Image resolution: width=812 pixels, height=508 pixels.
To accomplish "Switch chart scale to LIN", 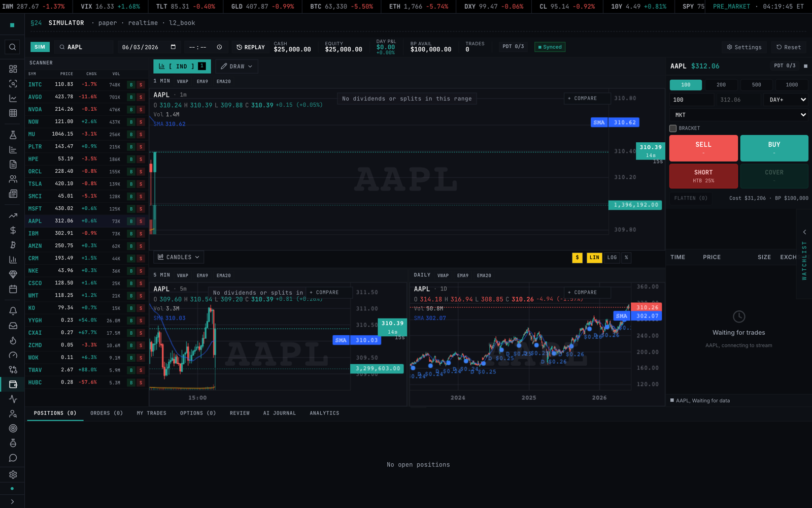I will coord(594,258).
